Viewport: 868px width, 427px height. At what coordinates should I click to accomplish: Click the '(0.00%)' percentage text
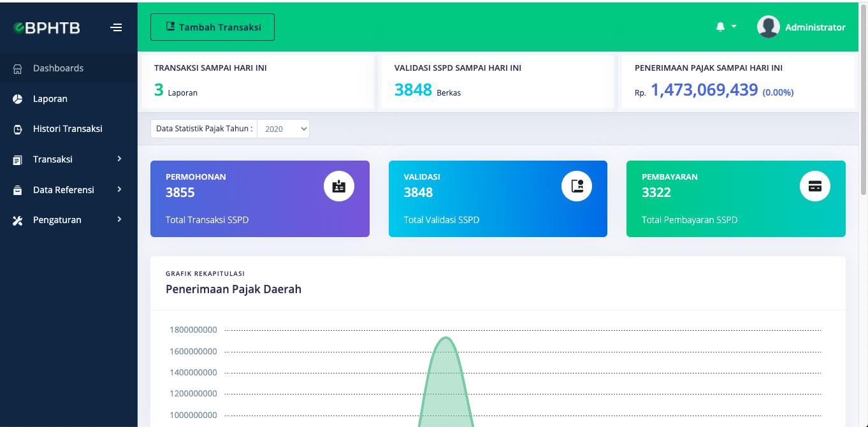778,92
